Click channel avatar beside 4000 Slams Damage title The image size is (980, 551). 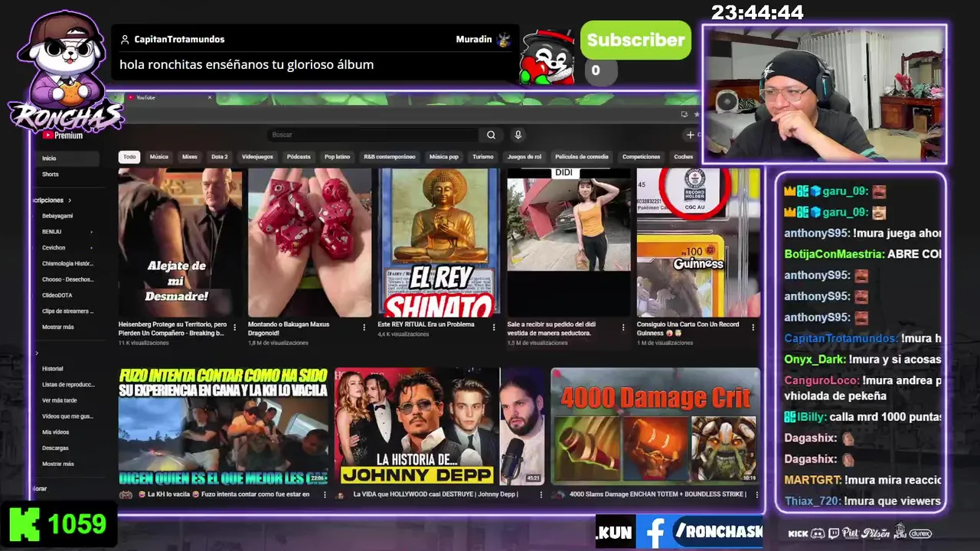pyautogui.click(x=558, y=495)
